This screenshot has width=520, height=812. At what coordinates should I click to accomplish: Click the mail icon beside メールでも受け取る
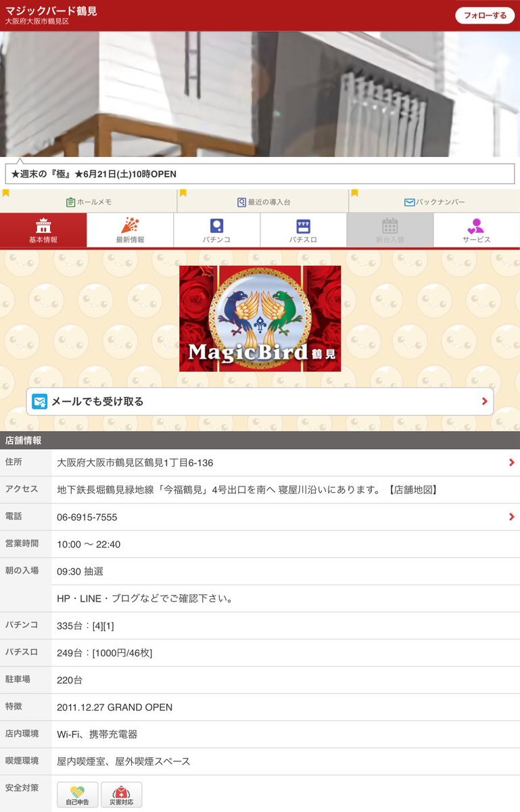[x=40, y=401]
